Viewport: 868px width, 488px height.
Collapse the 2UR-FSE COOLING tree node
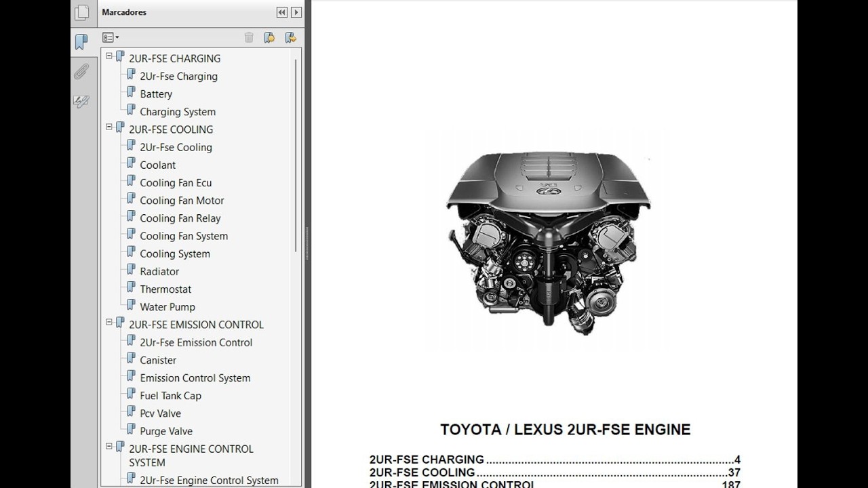109,127
